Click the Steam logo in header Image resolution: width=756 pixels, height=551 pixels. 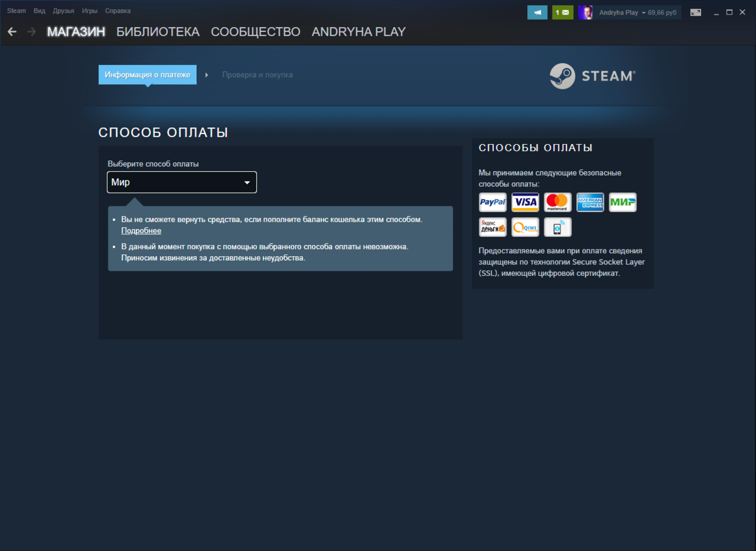(592, 76)
